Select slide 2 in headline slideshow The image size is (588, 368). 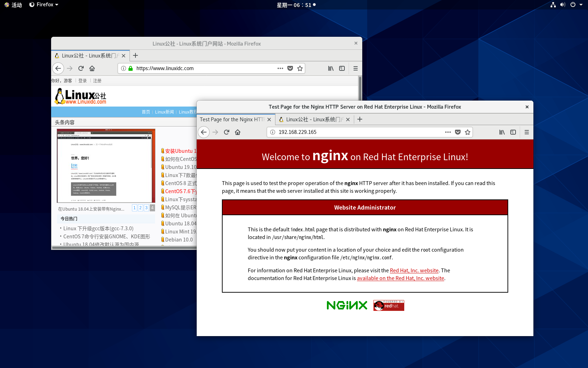click(x=140, y=208)
